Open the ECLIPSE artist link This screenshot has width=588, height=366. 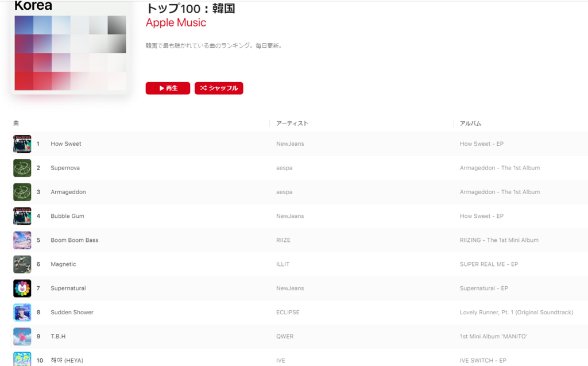(288, 313)
